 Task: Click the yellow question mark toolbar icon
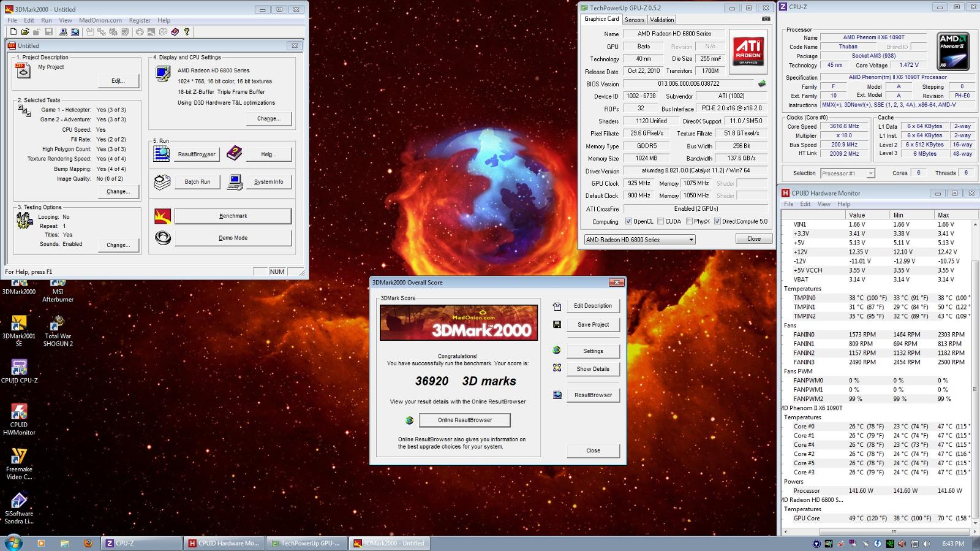click(187, 31)
